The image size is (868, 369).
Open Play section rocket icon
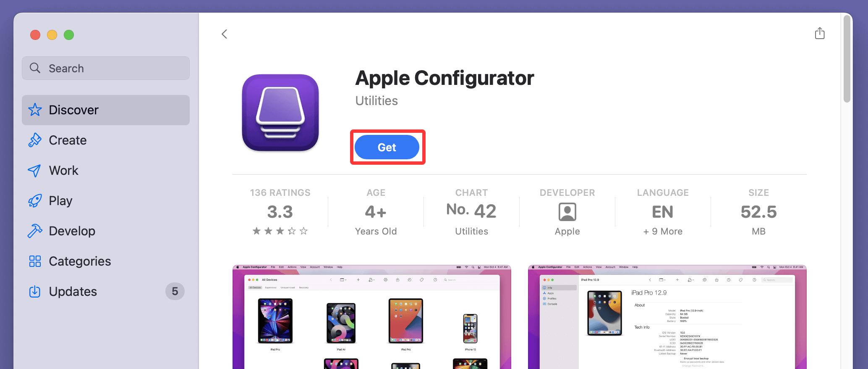34,201
